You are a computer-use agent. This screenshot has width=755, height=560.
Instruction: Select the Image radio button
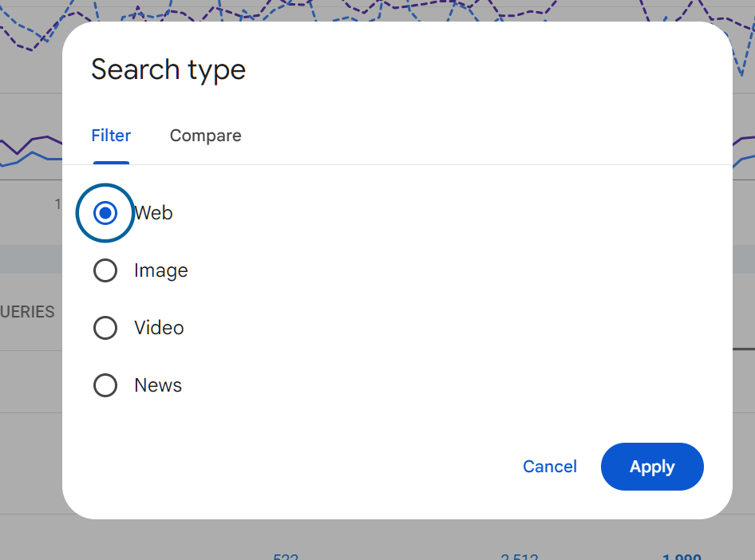coord(105,270)
